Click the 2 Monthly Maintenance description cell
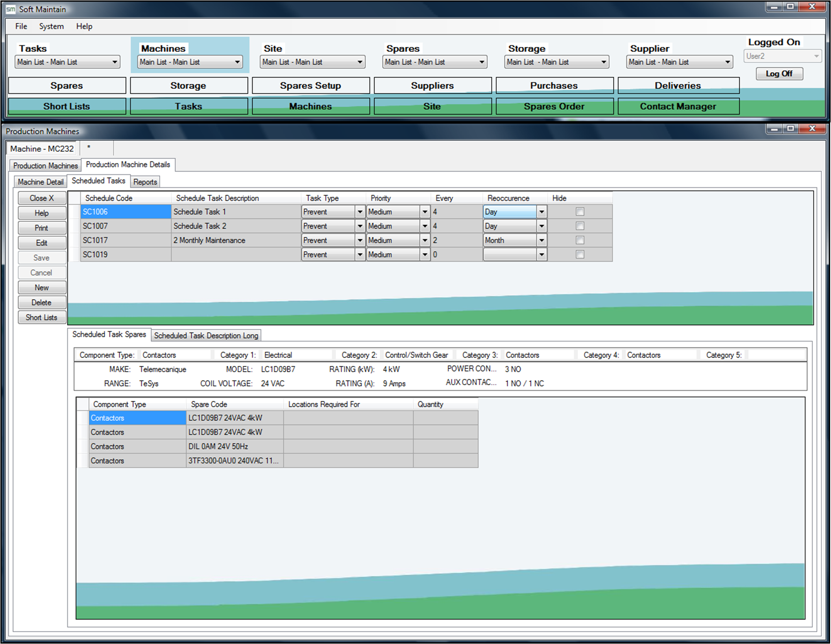Screen dimensions: 831x644 [x=236, y=240]
